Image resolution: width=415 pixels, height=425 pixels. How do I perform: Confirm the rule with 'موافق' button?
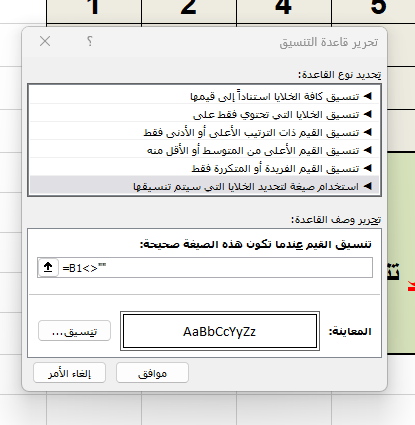click(152, 373)
